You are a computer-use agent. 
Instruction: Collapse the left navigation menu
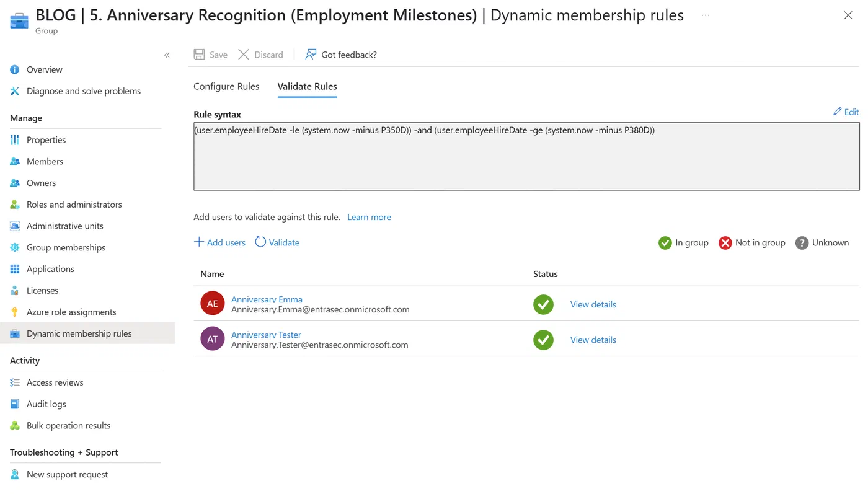pos(167,55)
